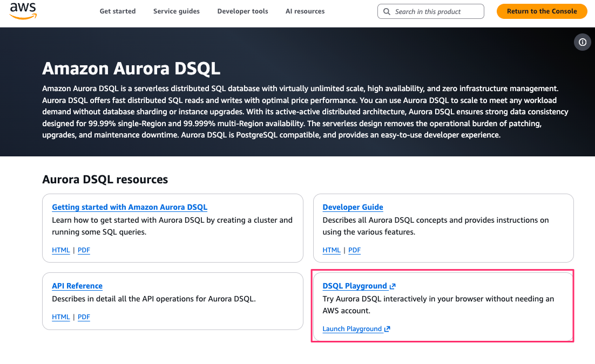595x364 pixels.
Task: Download the Getting started PDF
Action: point(84,250)
